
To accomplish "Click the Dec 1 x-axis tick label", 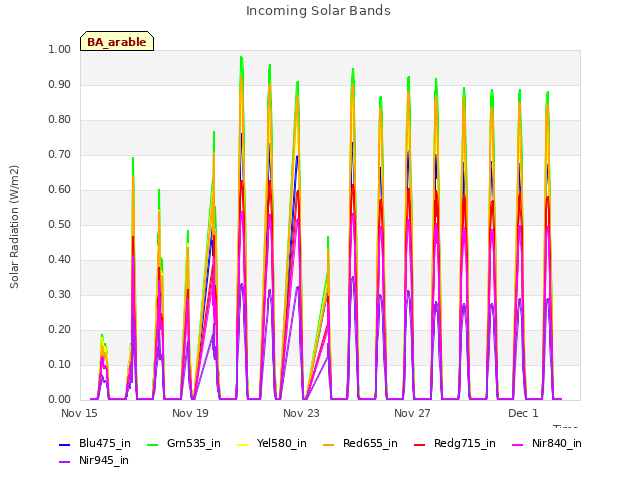I will 523,413.
